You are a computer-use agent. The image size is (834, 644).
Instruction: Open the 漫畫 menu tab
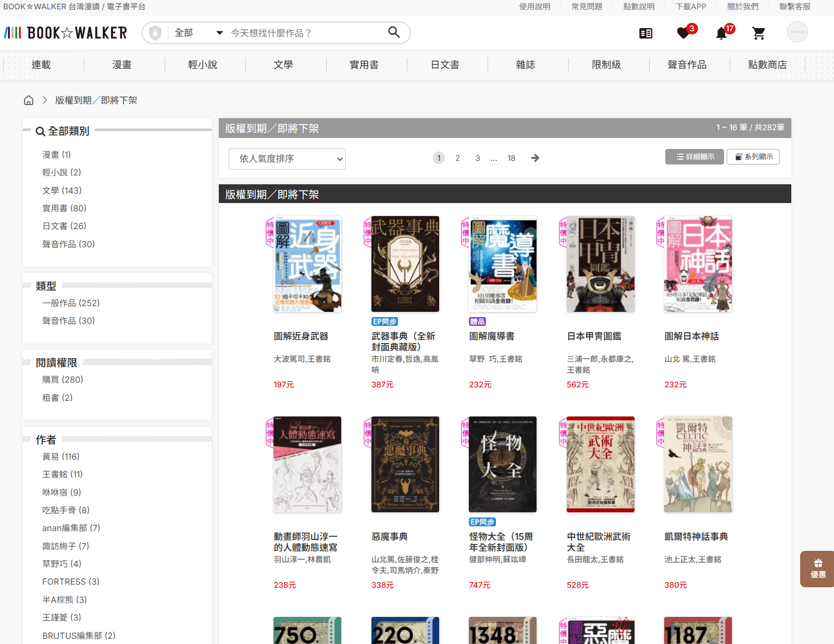[x=122, y=65]
